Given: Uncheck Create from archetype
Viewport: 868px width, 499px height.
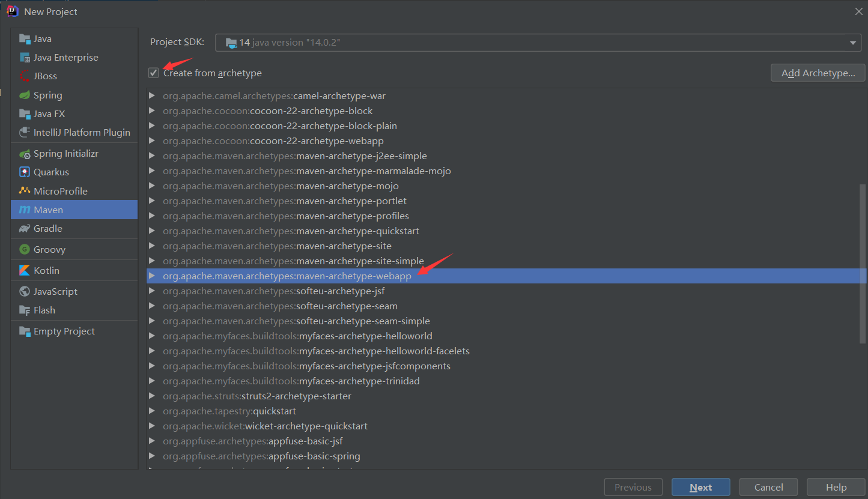Looking at the screenshot, I should 153,73.
